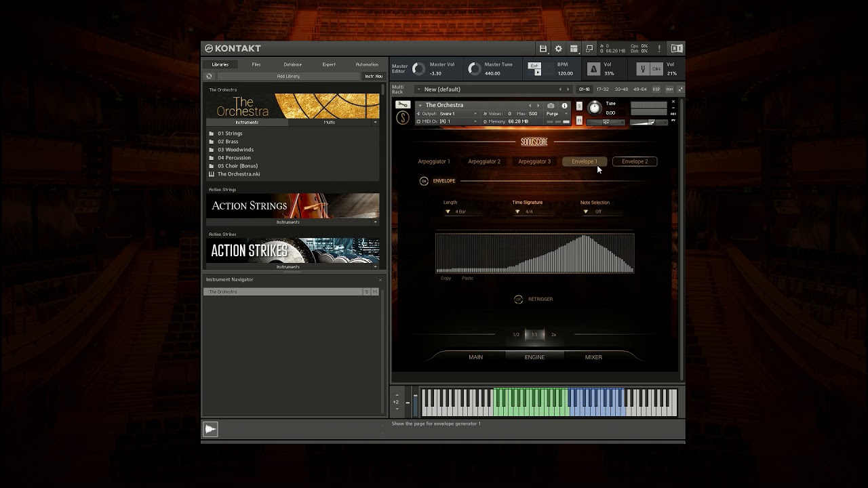Click the Sonuscore S logo icon
This screenshot has width=868, height=488.
click(x=403, y=118)
